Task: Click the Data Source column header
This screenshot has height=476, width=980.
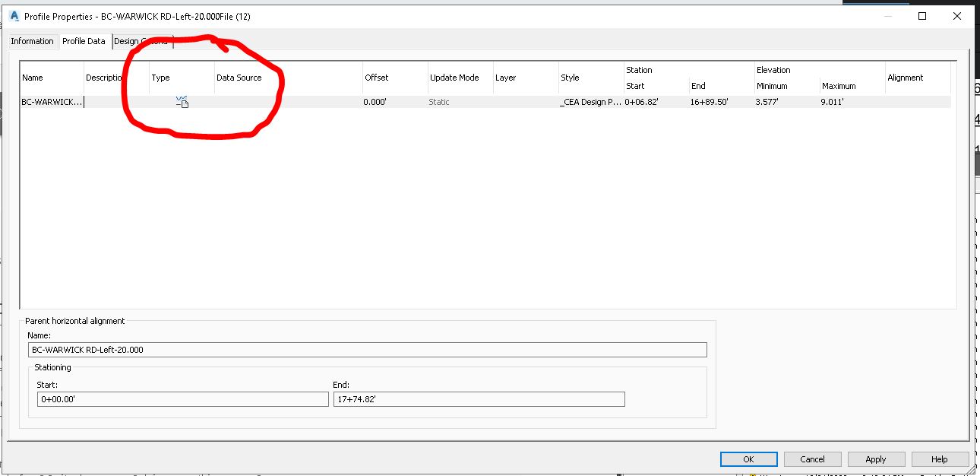Action: click(240, 77)
